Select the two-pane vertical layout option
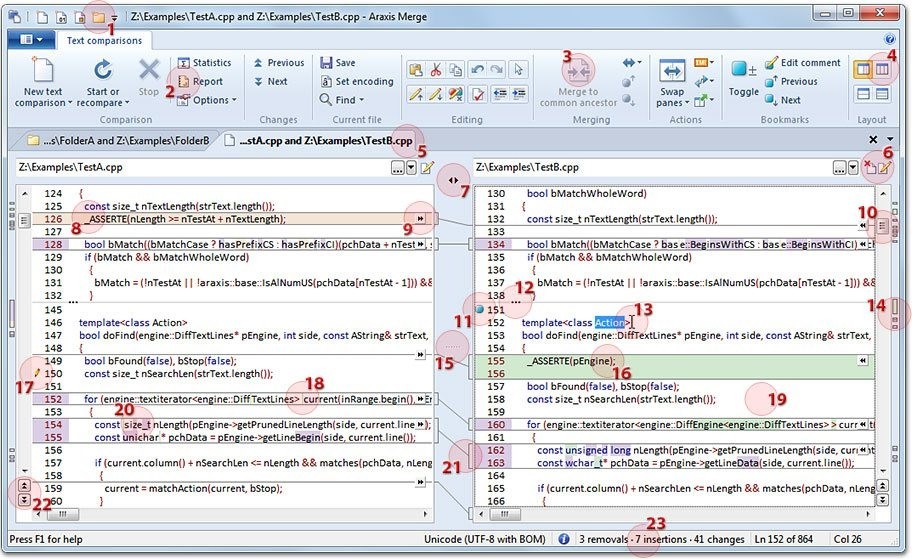 tap(862, 70)
